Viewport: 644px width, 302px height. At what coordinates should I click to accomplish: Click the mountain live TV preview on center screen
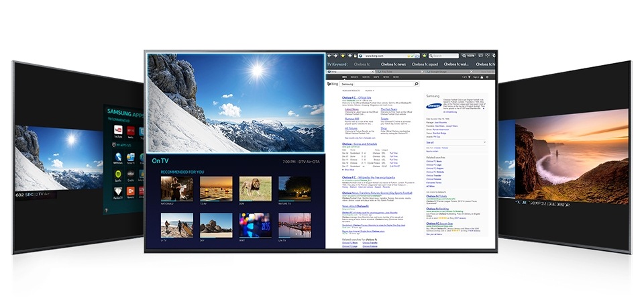(235, 103)
